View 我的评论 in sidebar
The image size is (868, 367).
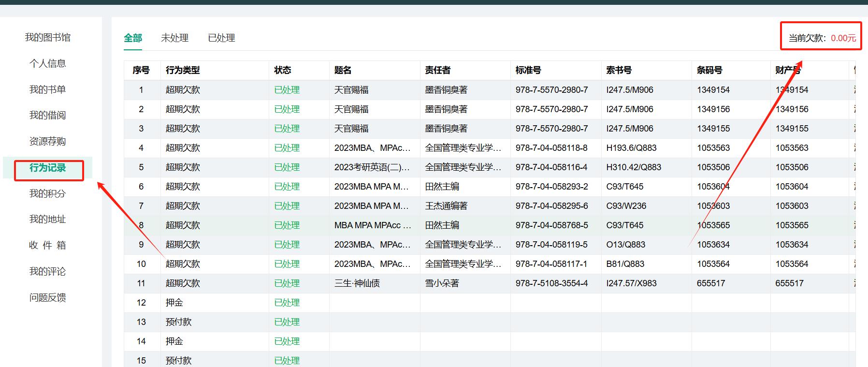(x=47, y=271)
